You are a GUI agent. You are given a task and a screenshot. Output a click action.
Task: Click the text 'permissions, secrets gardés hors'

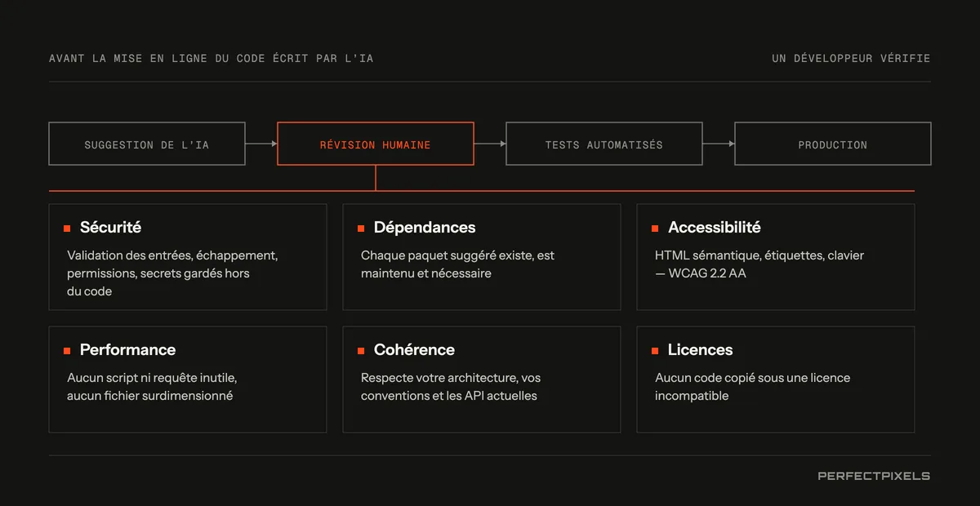click(x=158, y=273)
